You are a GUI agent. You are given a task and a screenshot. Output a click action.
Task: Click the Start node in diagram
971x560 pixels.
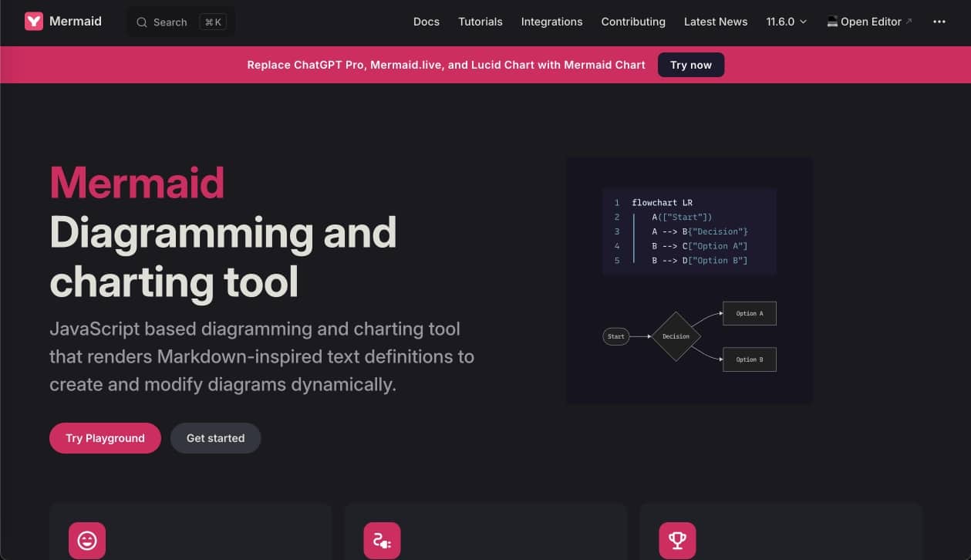point(616,336)
